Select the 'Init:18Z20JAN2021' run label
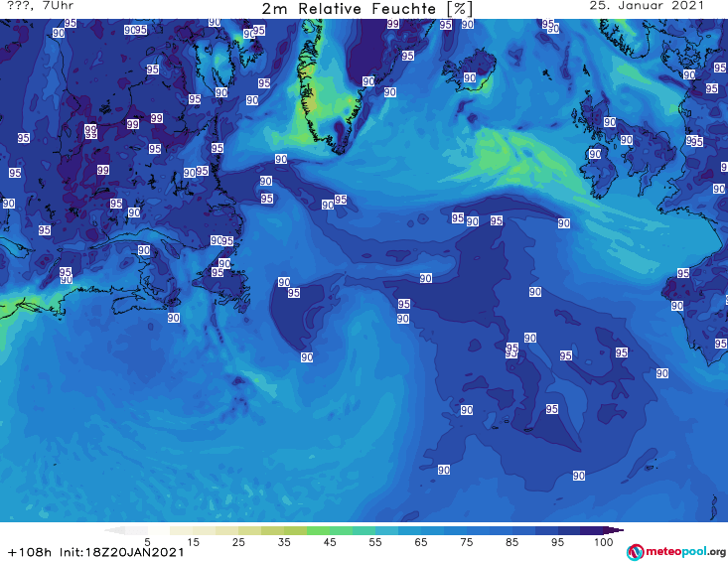Screen dimensions: 728x562 pos(121,552)
